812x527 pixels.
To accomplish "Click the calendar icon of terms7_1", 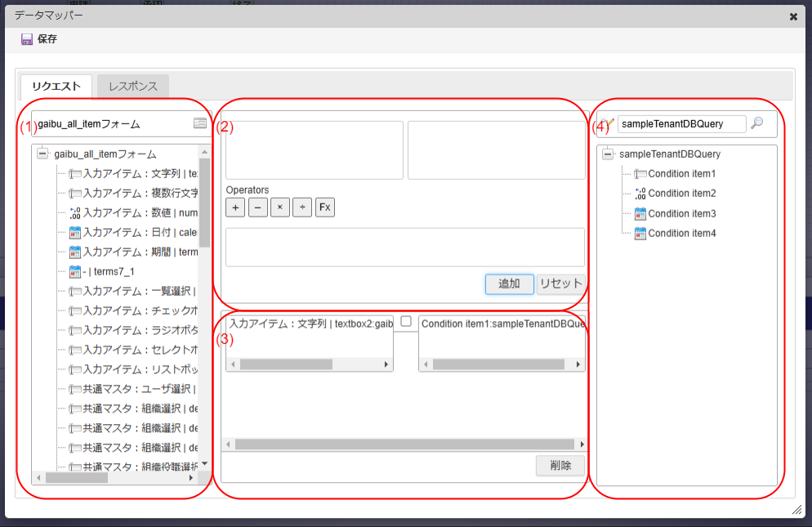I will [x=75, y=271].
